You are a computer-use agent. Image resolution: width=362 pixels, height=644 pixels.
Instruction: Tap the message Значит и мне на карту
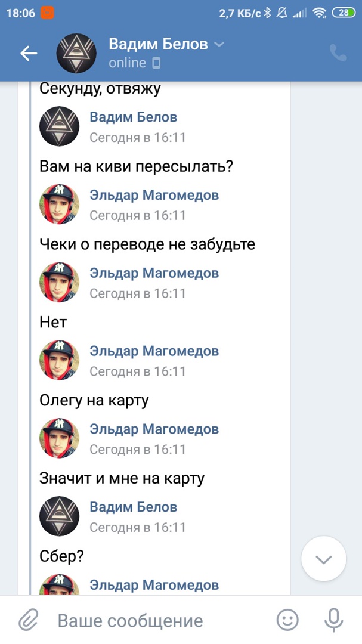pos(122,478)
